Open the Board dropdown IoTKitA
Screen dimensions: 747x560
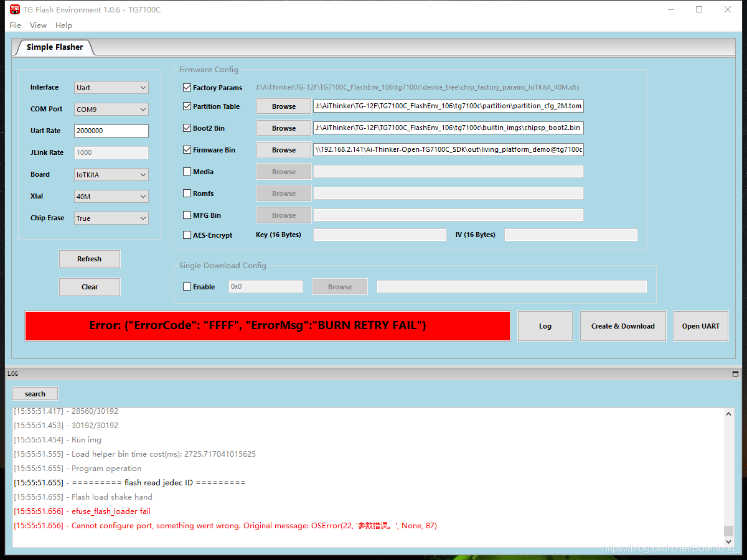(111, 175)
